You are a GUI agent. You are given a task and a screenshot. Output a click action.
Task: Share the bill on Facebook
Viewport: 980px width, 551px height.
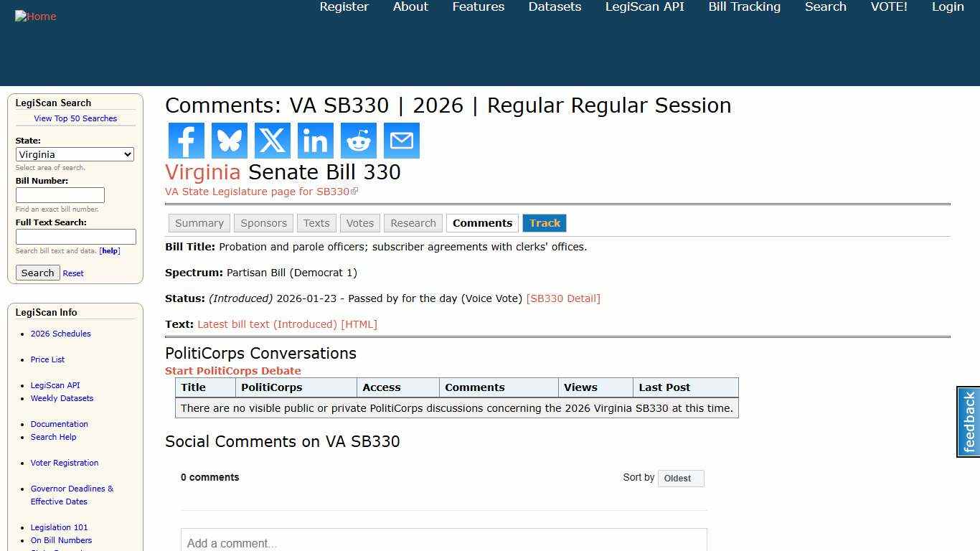click(186, 141)
